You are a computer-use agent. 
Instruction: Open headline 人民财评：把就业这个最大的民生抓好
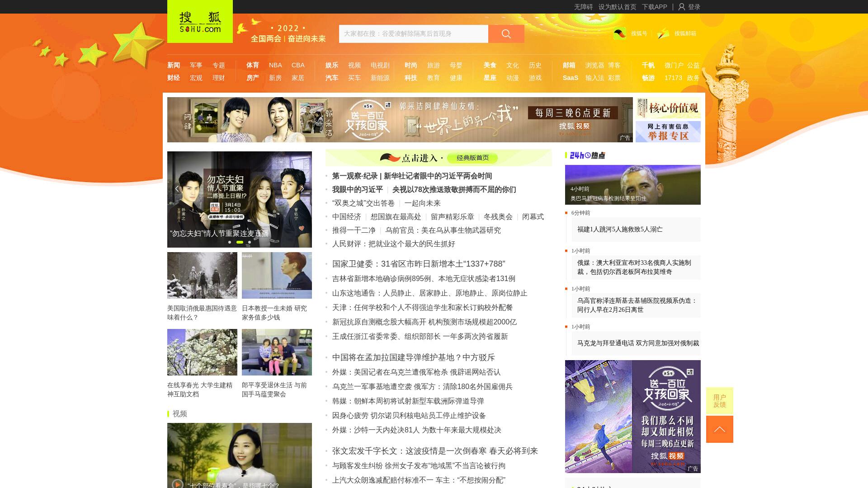(394, 244)
